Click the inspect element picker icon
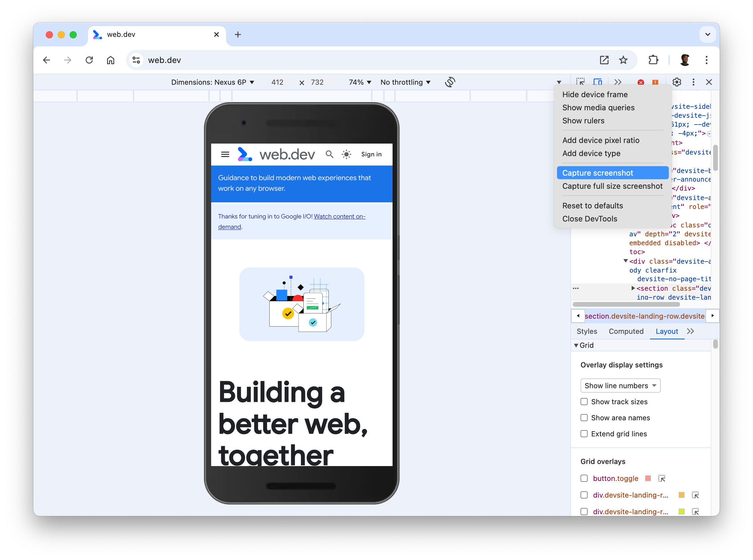The image size is (753, 560). (x=581, y=82)
